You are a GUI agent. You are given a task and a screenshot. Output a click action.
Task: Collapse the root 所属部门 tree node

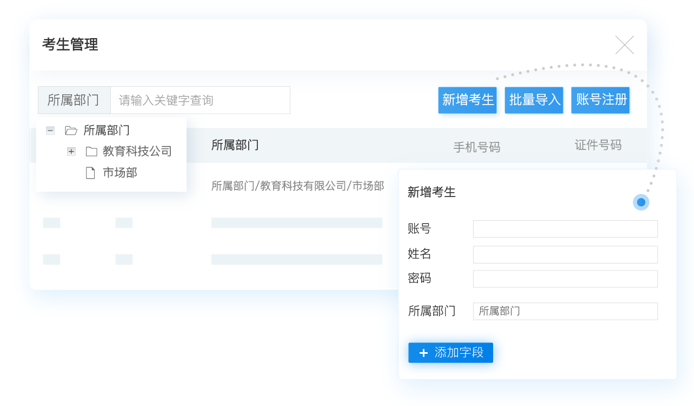pyautogui.click(x=50, y=130)
